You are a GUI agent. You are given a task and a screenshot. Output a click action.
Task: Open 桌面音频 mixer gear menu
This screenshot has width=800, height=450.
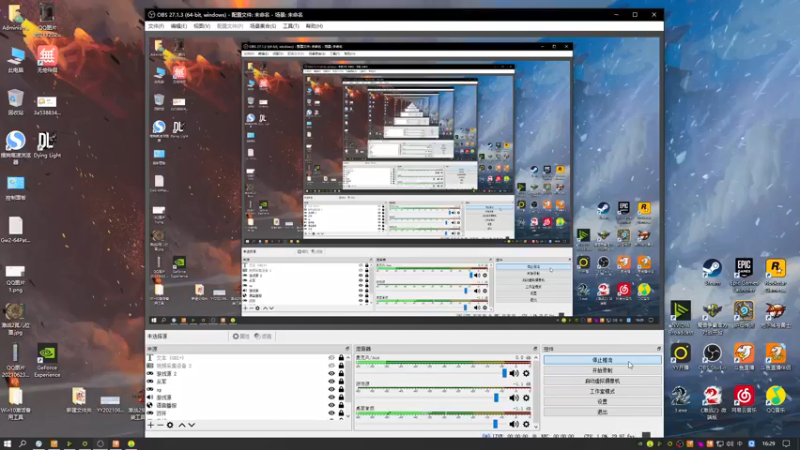point(526,424)
